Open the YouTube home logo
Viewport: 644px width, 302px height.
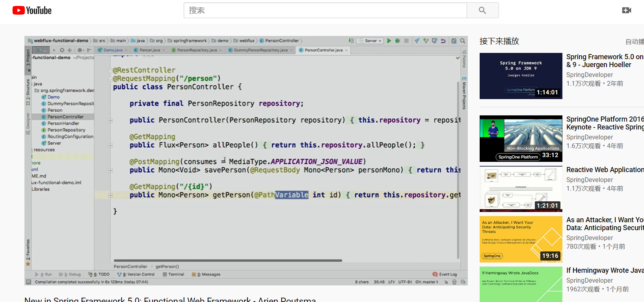(32, 10)
